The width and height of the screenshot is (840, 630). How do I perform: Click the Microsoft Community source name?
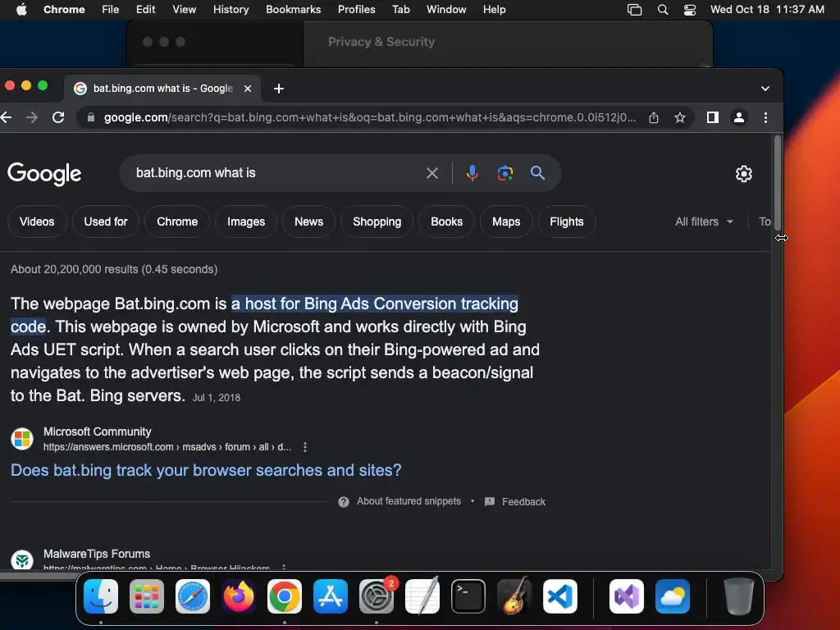point(97,431)
